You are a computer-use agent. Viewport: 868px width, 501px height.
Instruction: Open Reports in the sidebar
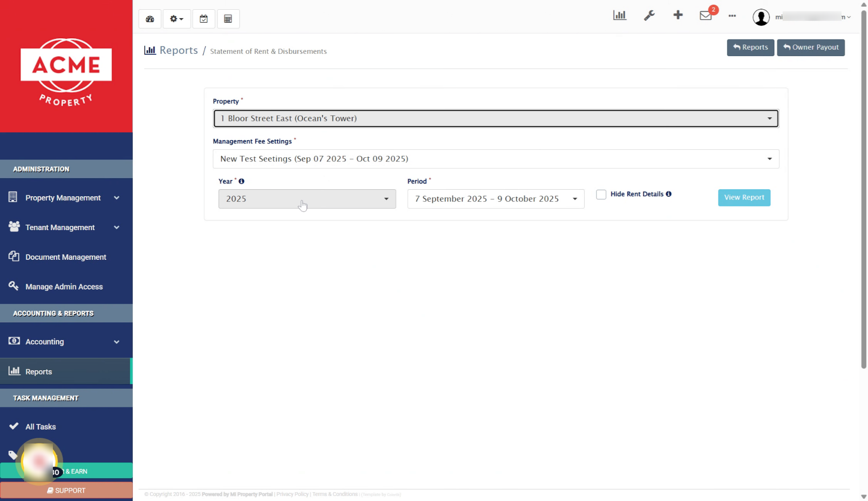click(x=66, y=372)
